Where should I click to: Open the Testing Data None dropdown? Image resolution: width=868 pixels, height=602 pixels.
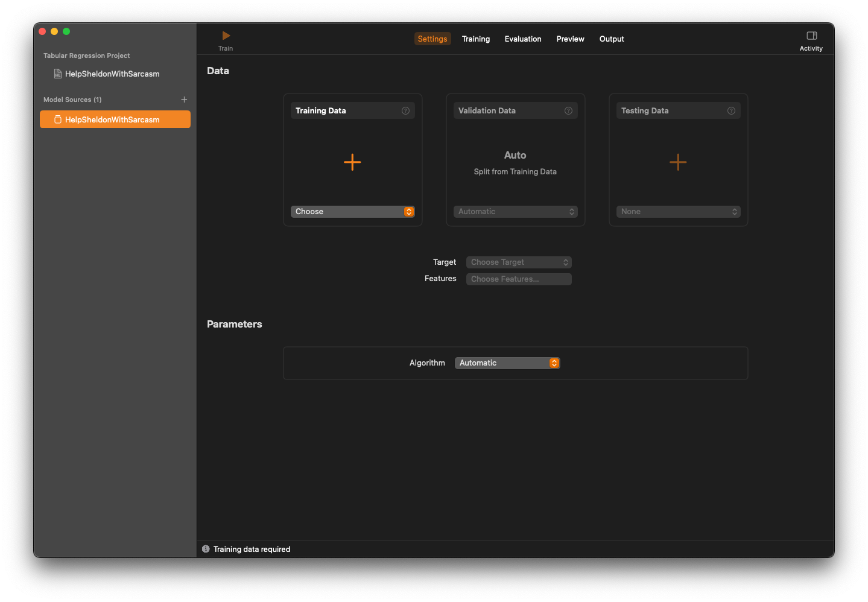pyautogui.click(x=678, y=212)
